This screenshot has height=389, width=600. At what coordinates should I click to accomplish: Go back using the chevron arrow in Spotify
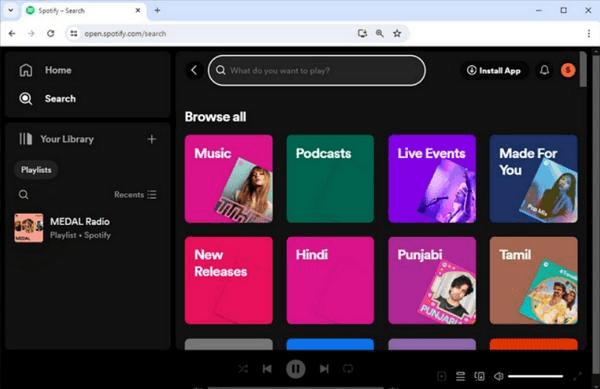194,70
